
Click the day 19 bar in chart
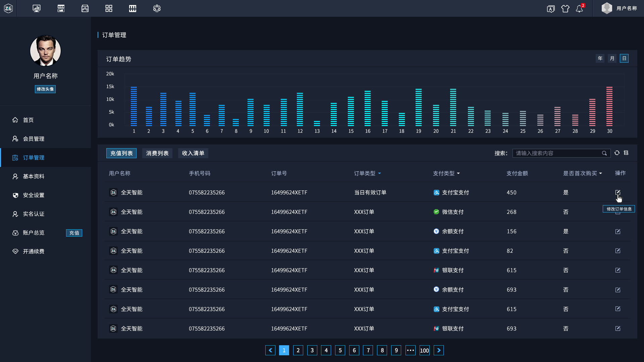click(419, 107)
